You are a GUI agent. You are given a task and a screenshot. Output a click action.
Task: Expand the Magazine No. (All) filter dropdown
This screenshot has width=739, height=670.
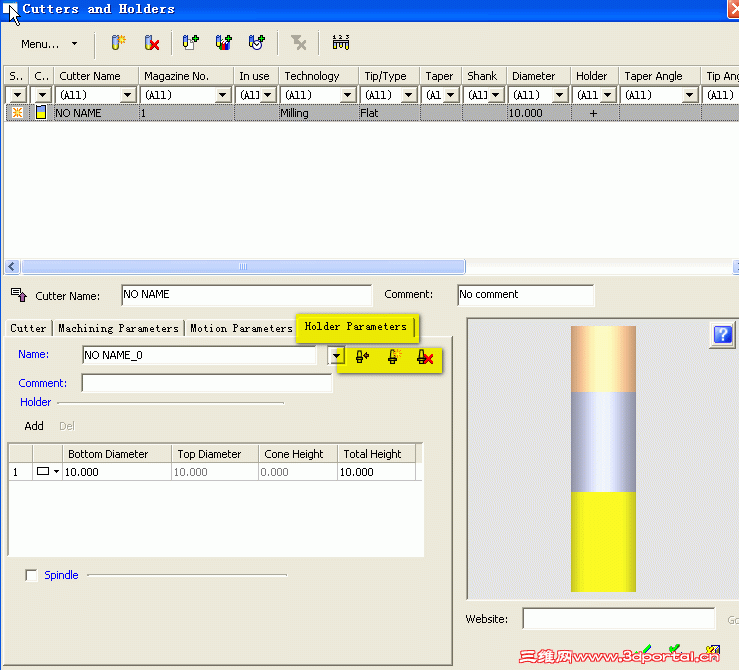tap(222, 95)
